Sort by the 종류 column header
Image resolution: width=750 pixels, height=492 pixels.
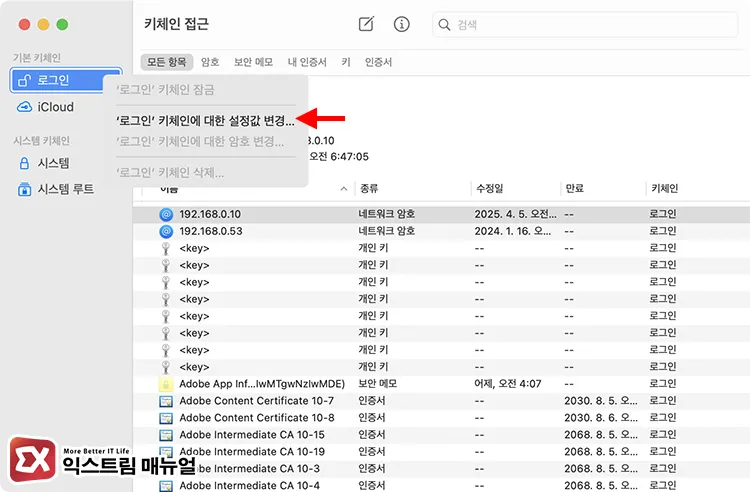[369, 188]
